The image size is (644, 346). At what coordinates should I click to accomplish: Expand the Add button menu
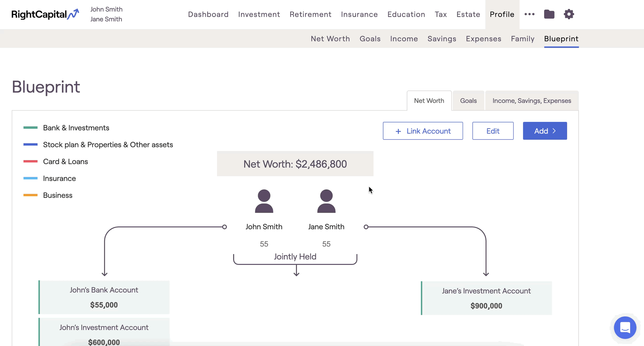point(545,131)
